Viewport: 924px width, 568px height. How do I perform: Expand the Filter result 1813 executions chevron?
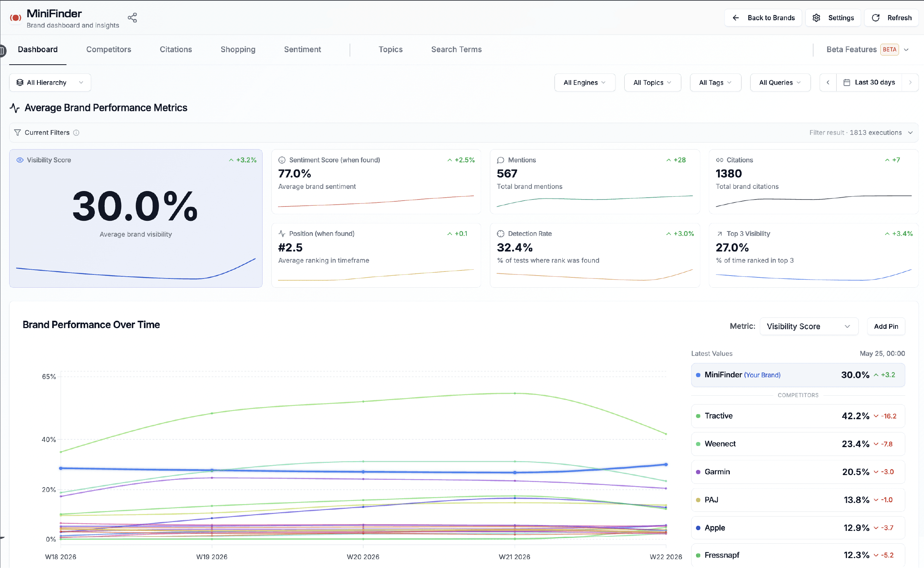(910, 133)
